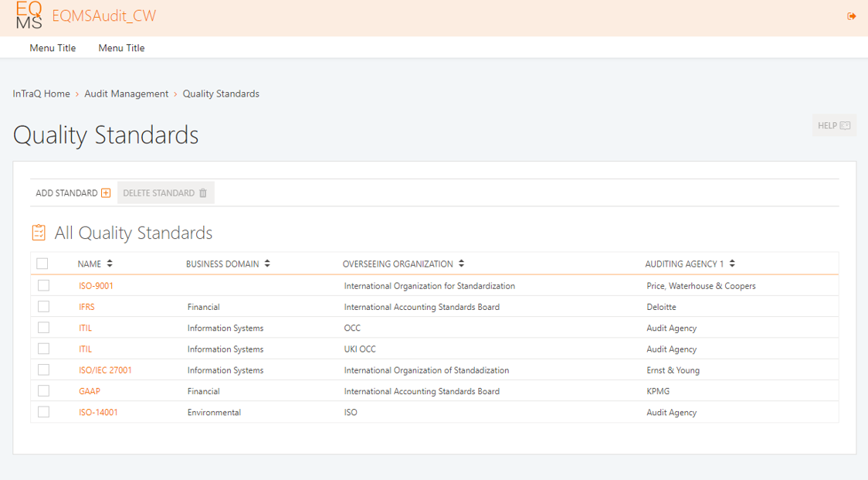This screenshot has height=480, width=868.
Task: Open the IFRS standard link
Action: pyautogui.click(x=86, y=307)
